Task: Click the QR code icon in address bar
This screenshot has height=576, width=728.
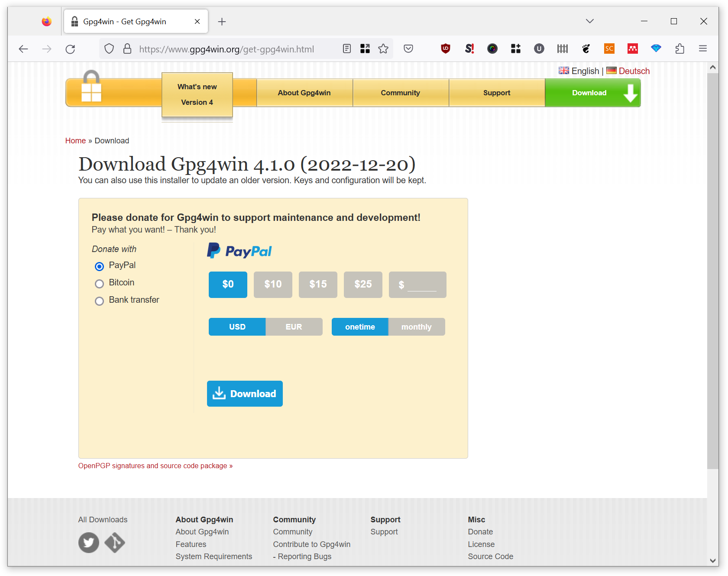Action: click(x=365, y=49)
